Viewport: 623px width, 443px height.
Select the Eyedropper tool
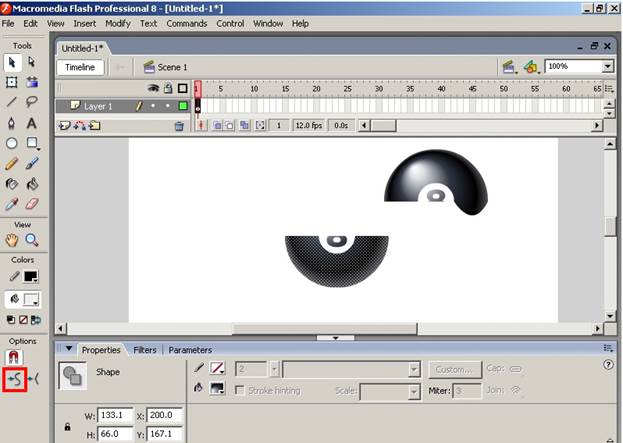(x=12, y=204)
